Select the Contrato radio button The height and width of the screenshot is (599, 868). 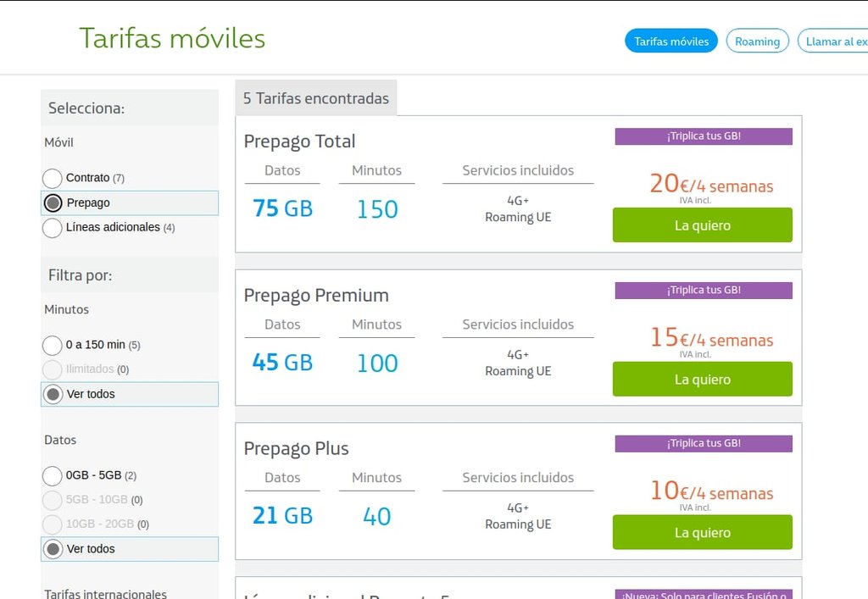pyautogui.click(x=53, y=178)
